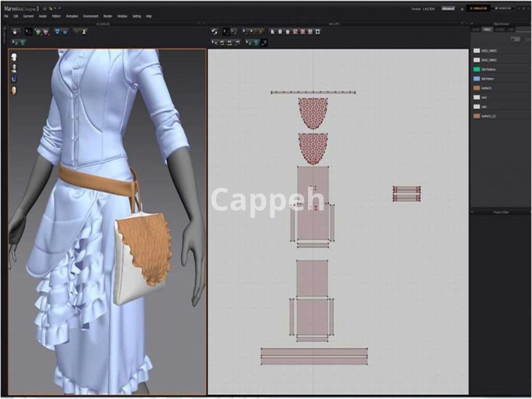
Task: Open the Add dropdown in Object Browser
Action: tap(515, 40)
